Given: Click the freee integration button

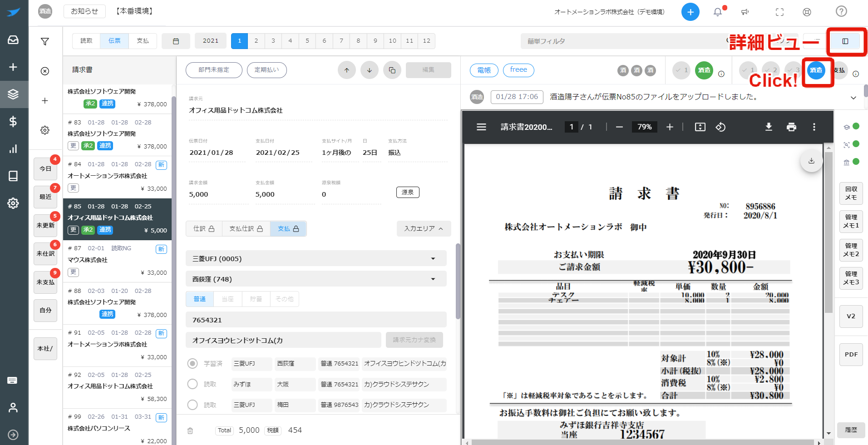Looking at the screenshot, I should (518, 70).
